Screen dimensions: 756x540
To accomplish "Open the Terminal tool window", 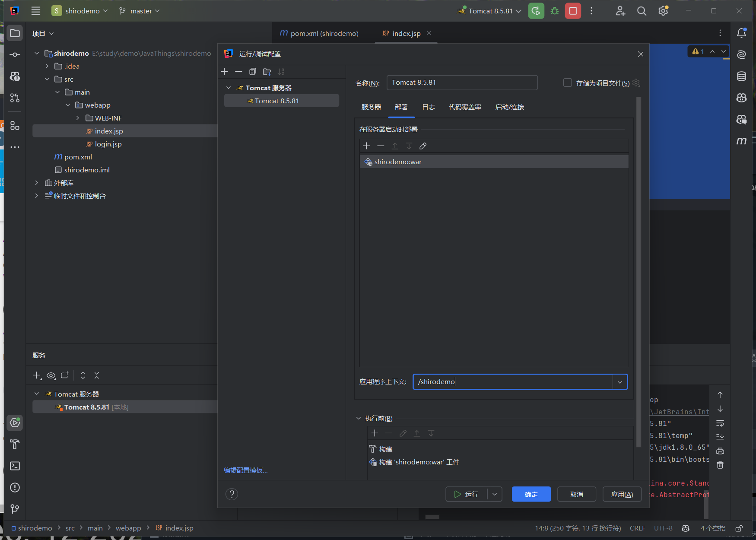I will pos(15,466).
